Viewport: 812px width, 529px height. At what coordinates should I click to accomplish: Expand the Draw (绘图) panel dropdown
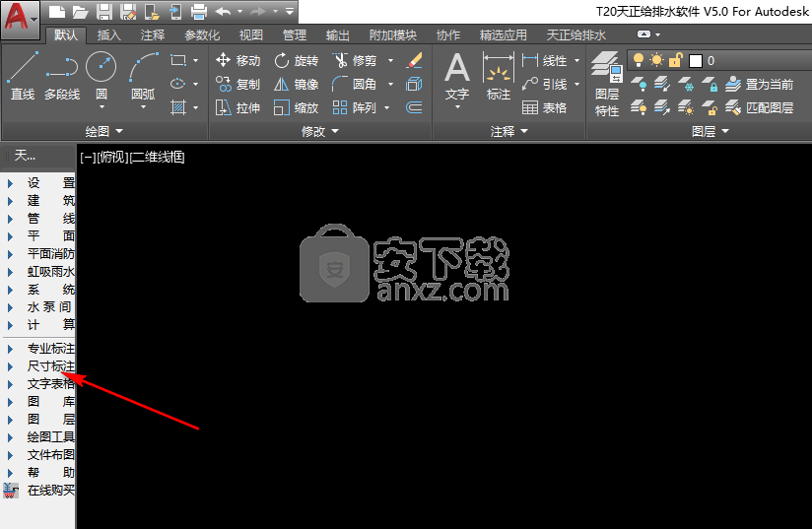[104, 131]
